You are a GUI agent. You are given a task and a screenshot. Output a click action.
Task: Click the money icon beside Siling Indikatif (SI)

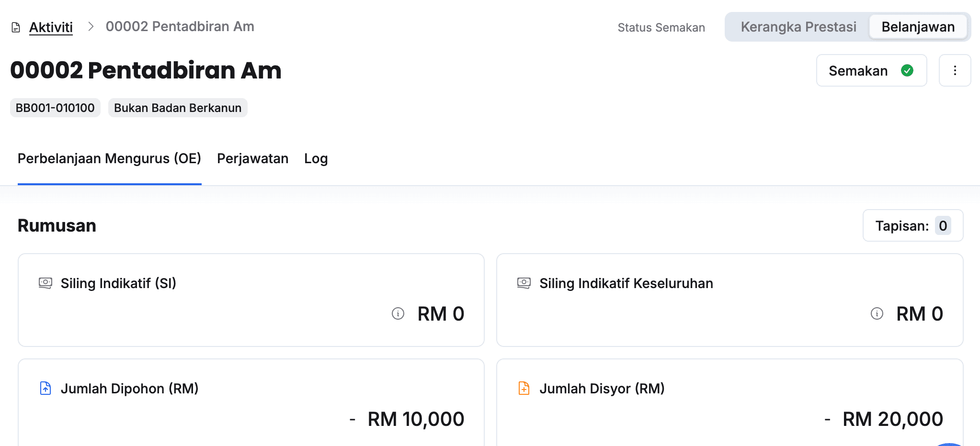point(46,283)
